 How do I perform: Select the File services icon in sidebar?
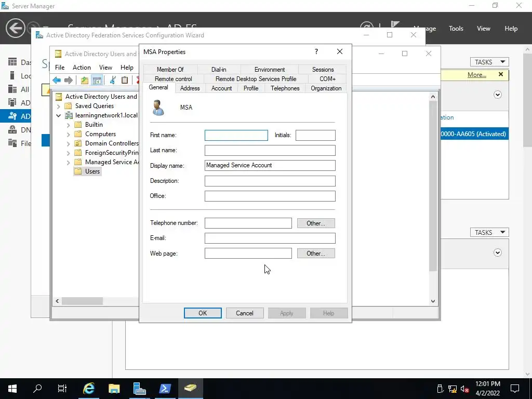pyautogui.click(x=12, y=143)
